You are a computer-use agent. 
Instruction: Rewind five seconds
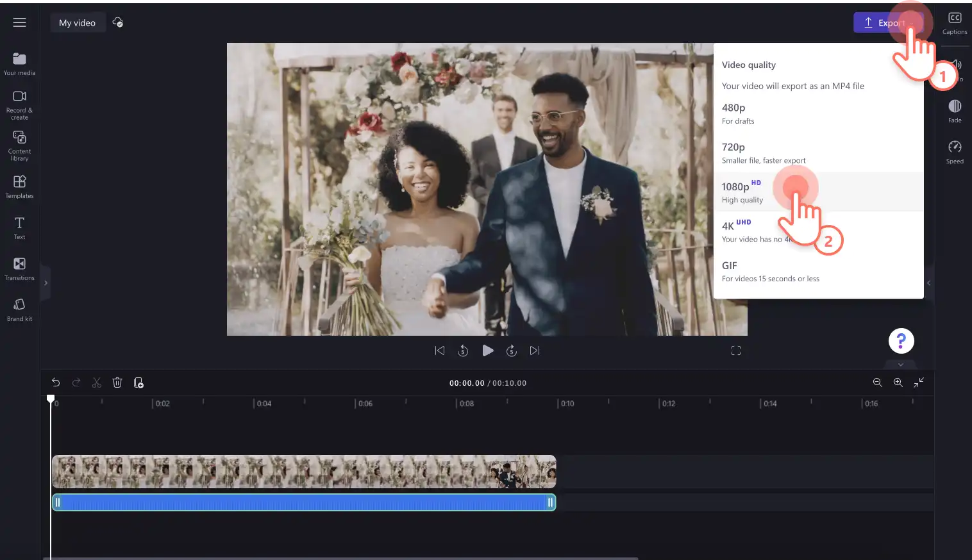click(x=463, y=350)
